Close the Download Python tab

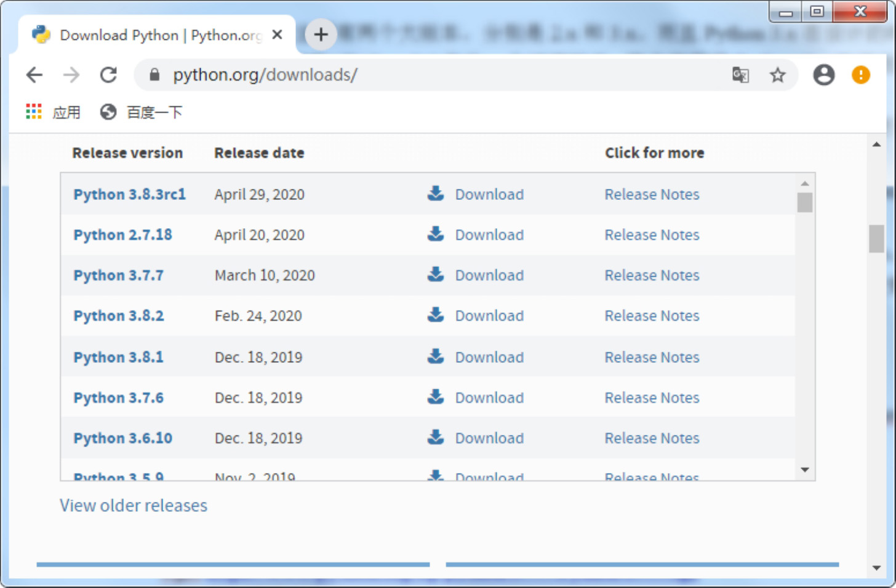(278, 34)
